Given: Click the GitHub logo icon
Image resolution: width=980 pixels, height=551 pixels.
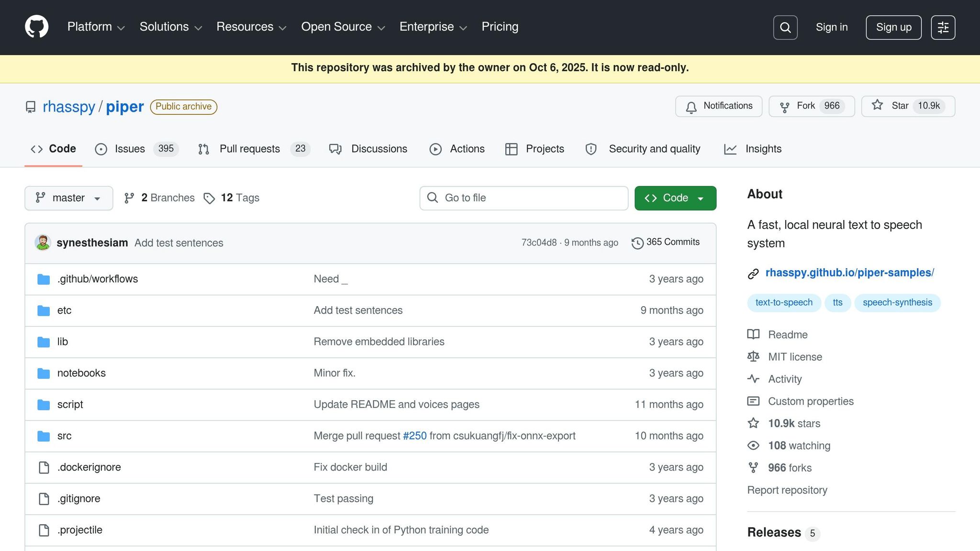Looking at the screenshot, I should click(37, 27).
